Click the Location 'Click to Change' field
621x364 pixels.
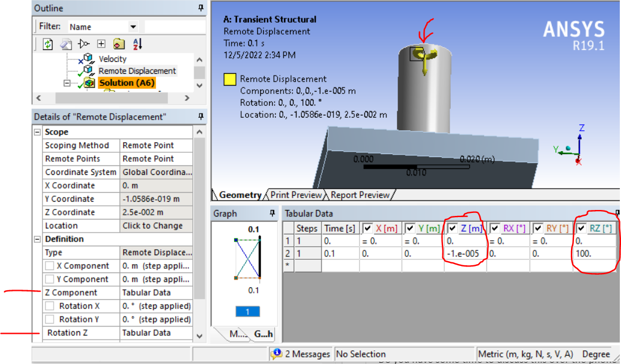pos(156,225)
